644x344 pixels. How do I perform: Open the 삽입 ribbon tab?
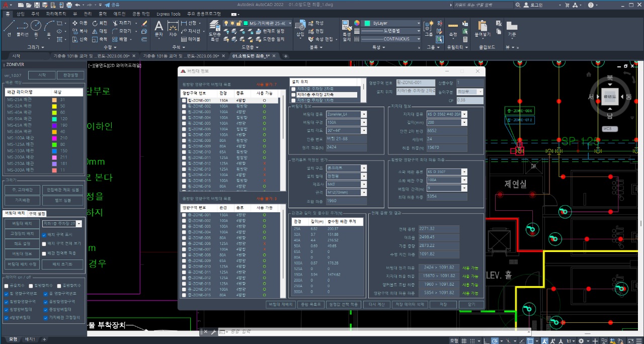pyautogui.click(x=21, y=14)
